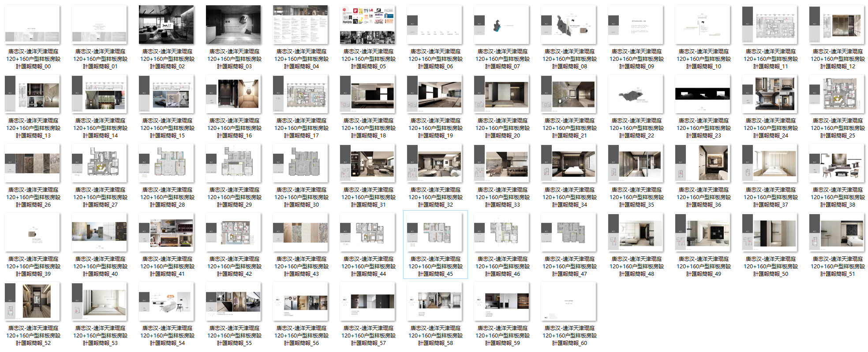Select the black panoramic strip thumbnail _23
This screenshot has height=352, width=868.
703,94
